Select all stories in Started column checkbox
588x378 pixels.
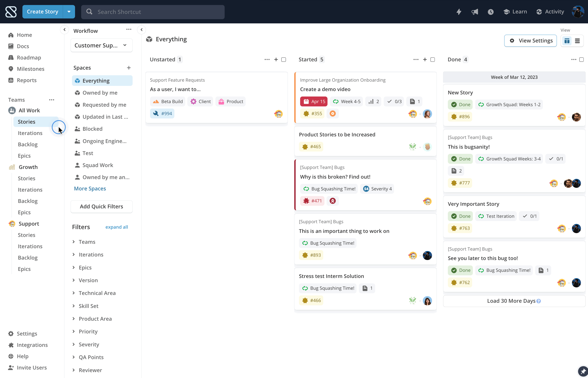pos(433,59)
